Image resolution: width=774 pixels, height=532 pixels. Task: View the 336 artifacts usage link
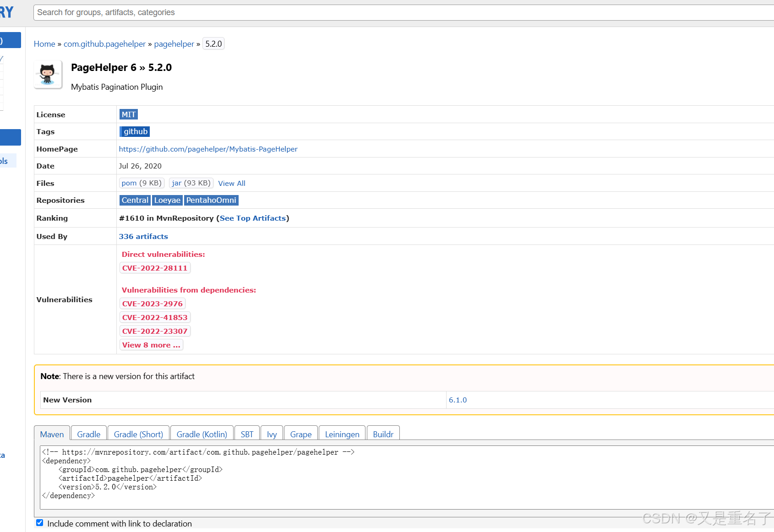(143, 236)
